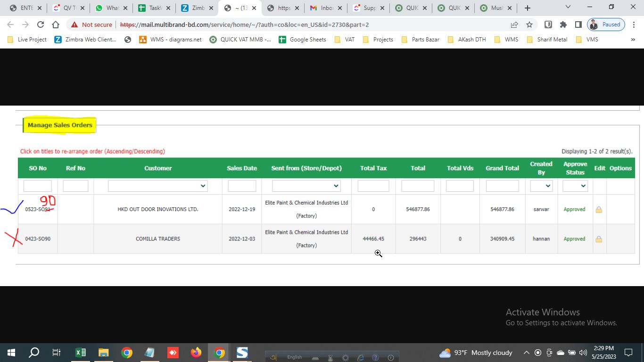
Task: Expand the bookmarks bar overflow chevron
Action: pos(633,40)
